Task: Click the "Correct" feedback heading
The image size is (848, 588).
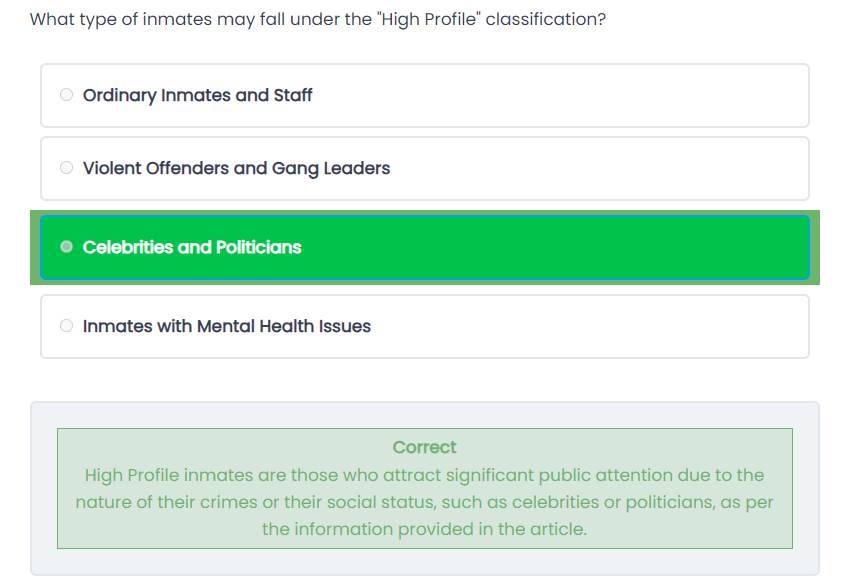Action: 424,447
